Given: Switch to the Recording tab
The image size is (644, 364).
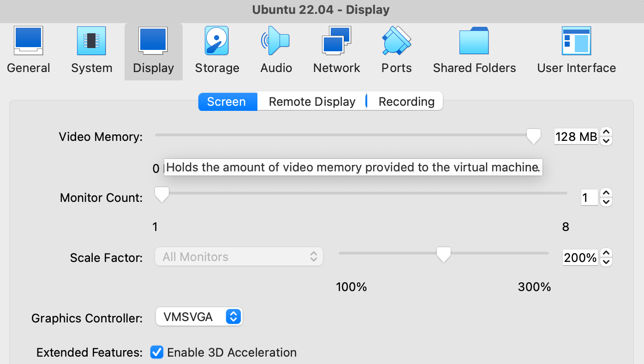Looking at the screenshot, I should coord(406,102).
